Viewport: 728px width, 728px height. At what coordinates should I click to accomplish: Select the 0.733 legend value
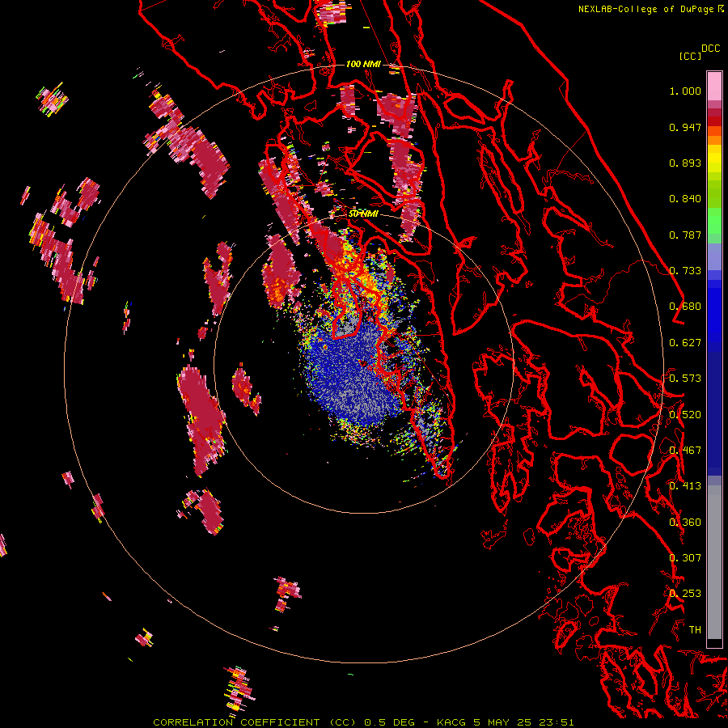(685, 271)
